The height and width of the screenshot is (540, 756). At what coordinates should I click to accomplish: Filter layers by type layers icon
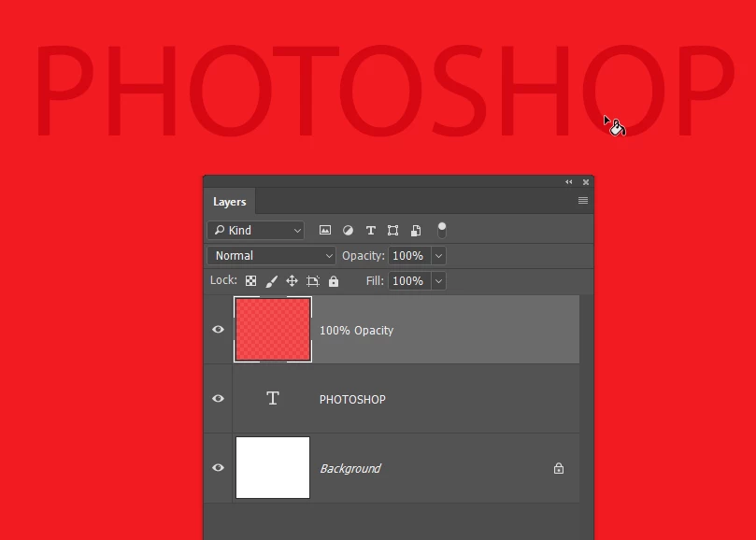370,231
